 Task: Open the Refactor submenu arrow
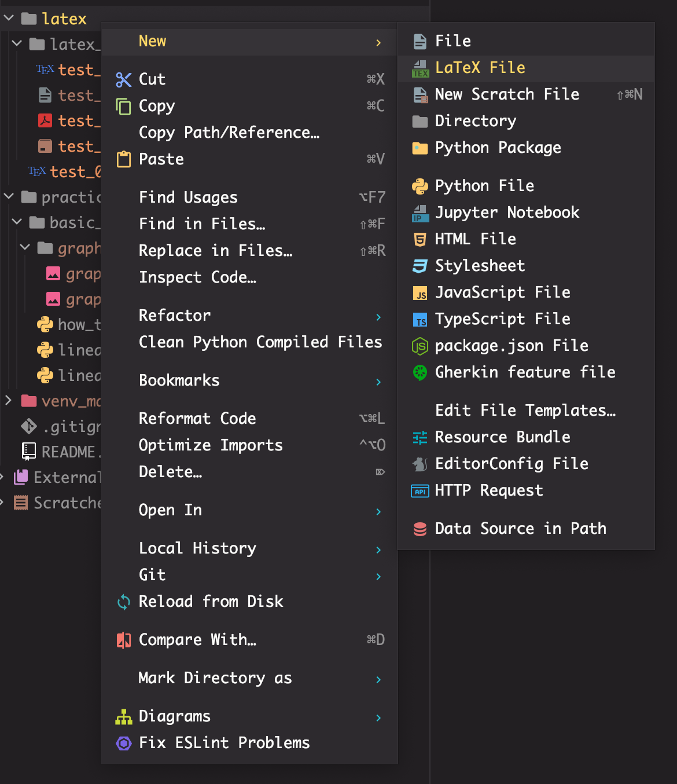tap(378, 317)
